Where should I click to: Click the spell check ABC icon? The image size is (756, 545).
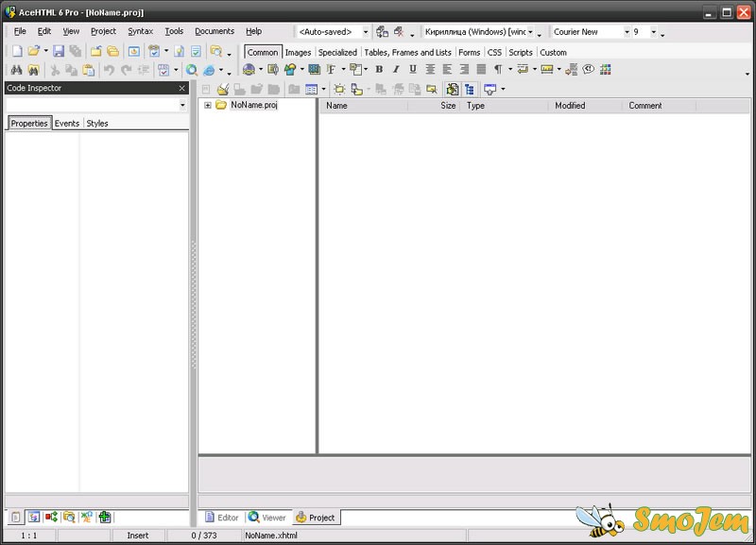[x=163, y=70]
